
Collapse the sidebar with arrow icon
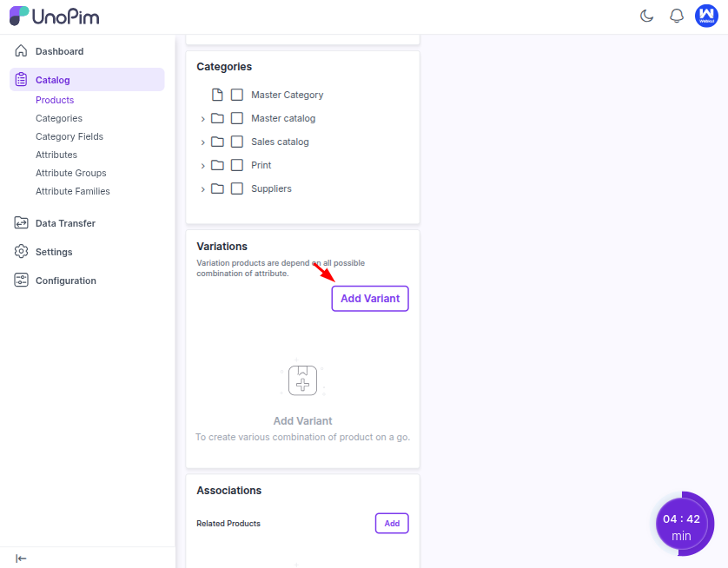click(21, 558)
